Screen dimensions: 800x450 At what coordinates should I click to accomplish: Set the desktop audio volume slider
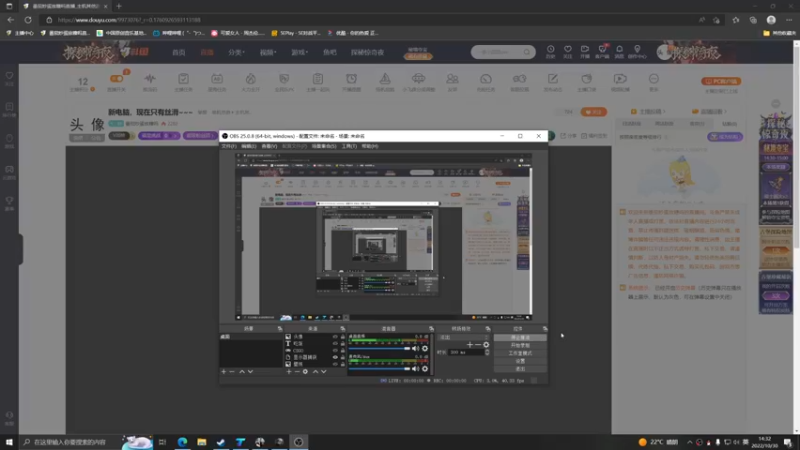tap(380, 348)
